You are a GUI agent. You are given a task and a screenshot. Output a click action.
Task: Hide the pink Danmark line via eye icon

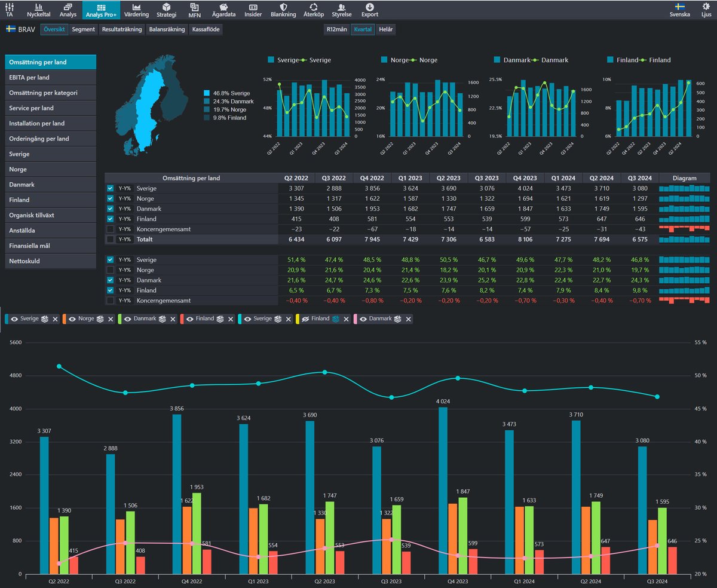point(363,319)
